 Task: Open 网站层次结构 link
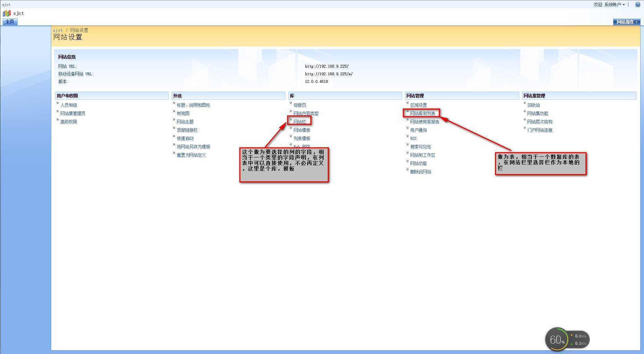540,122
